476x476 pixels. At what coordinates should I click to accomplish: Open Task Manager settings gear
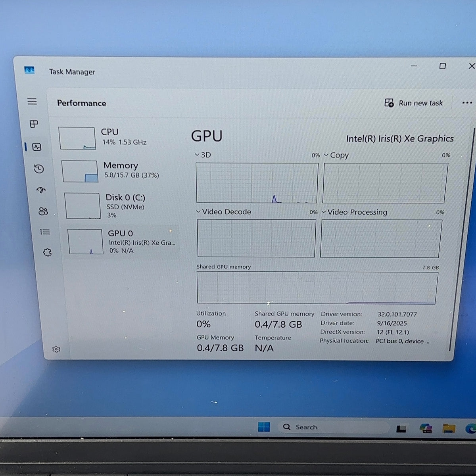pyautogui.click(x=56, y=349)
